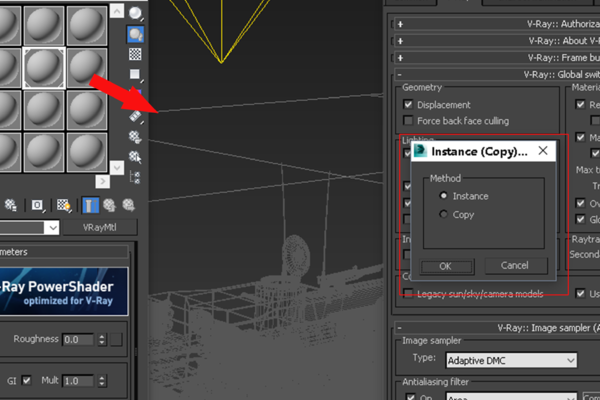Viewport: 600px width, 400px height.
Task: Collapse the V-Ray:: Global switches rollout
Action: point(399,75)
